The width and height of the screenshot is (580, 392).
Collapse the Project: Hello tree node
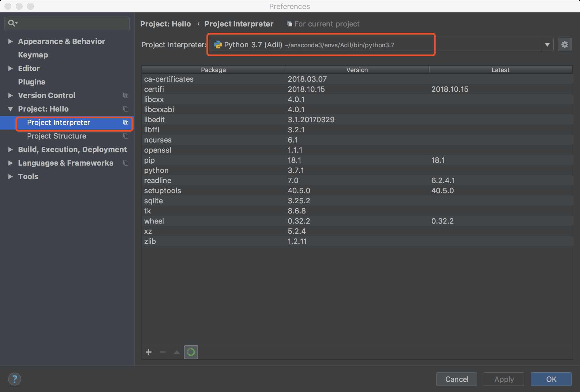point(10,109)
